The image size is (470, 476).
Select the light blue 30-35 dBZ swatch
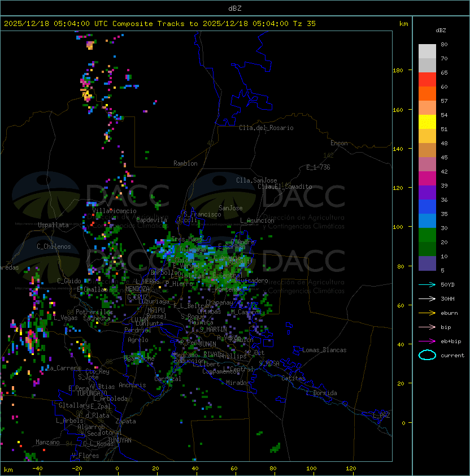(427, 220)
